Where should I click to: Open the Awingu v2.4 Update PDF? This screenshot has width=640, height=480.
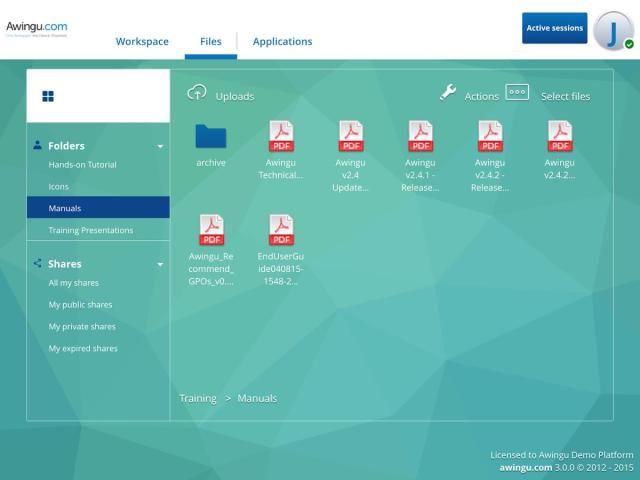coord(351,136)
